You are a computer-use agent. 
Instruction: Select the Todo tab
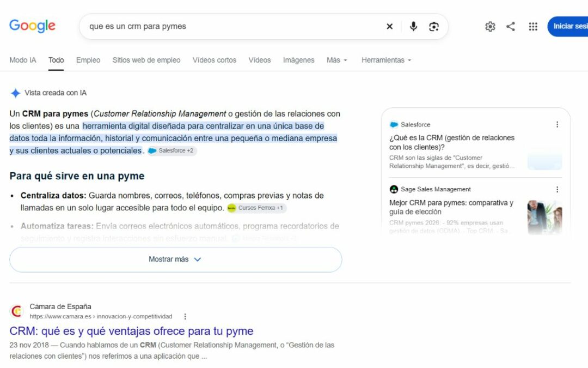coord(56,60)
